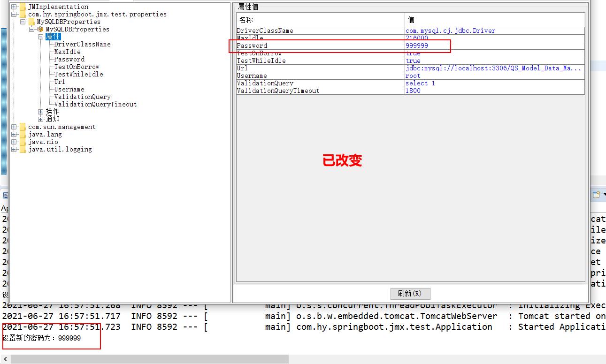Expand the 操作 operations node
The width and height of the screenshot is (606, 364).
pos(41,112)
